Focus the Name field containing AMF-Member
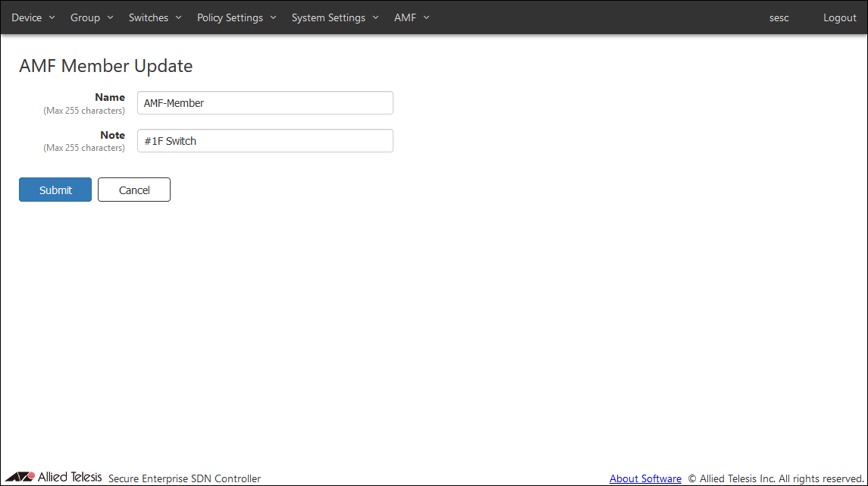868x486 pixels. [x=265, y=103]
